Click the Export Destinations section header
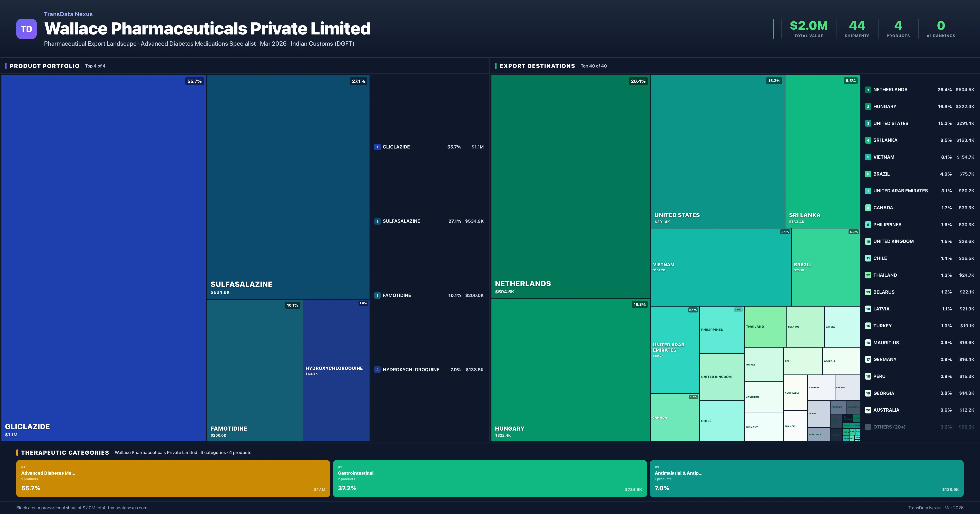 pyautogui.click(x=537, y=66)
